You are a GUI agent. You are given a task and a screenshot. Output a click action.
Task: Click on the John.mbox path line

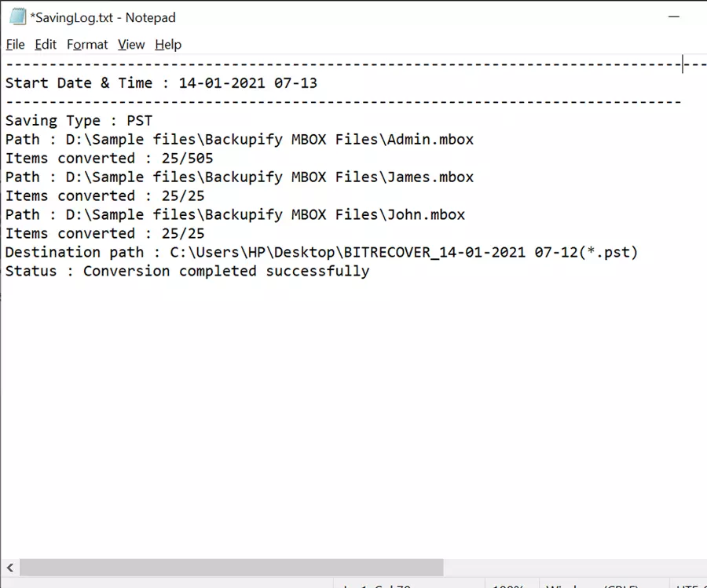pos(235,215)
